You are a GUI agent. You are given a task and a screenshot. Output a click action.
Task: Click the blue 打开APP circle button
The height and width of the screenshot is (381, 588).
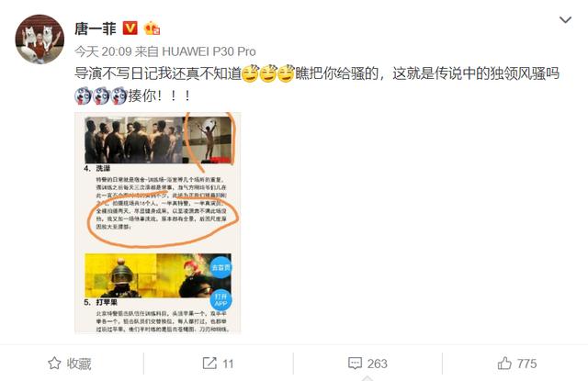[220, 300]
